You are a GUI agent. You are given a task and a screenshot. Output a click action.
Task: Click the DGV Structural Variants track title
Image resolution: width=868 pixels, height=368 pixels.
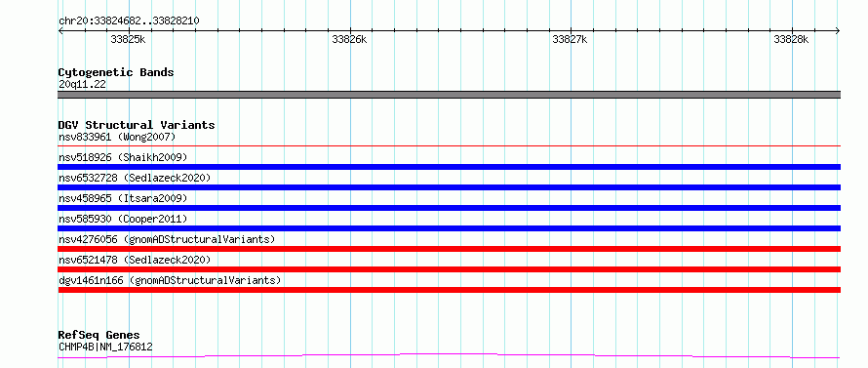click(x=137, y=125)
